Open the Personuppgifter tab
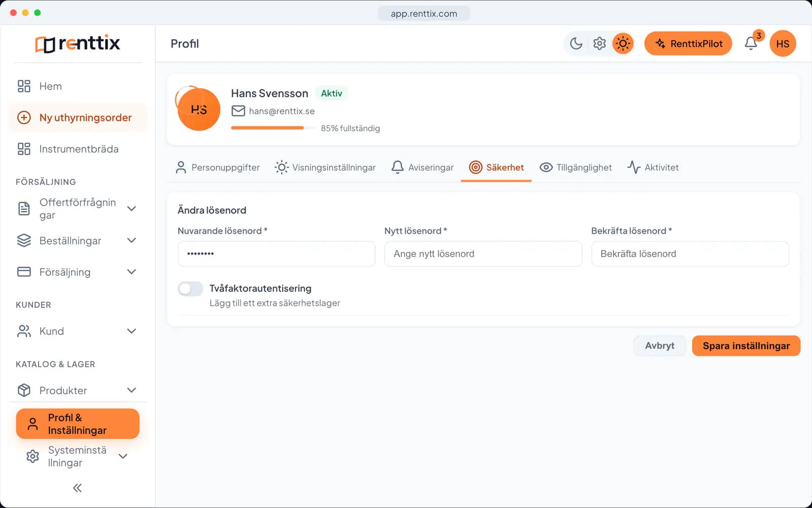Viewport: 812px width, 508px height. (218, 168)
